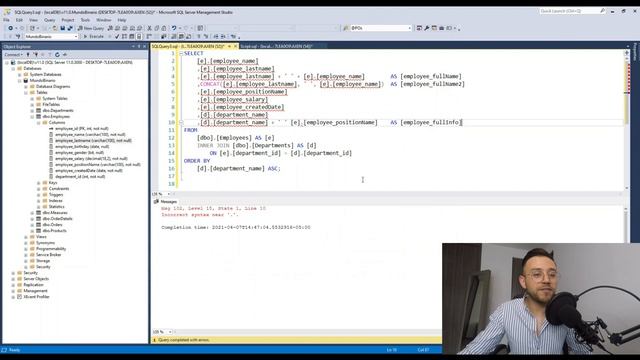Click the editor vertical scrollbar

[x=627, y=120]
